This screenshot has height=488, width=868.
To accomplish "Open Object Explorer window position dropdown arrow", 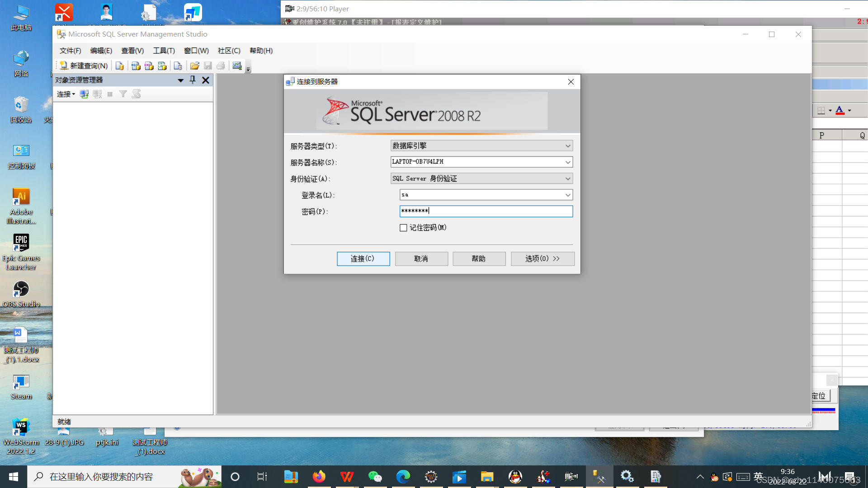I will pos(180,80).
